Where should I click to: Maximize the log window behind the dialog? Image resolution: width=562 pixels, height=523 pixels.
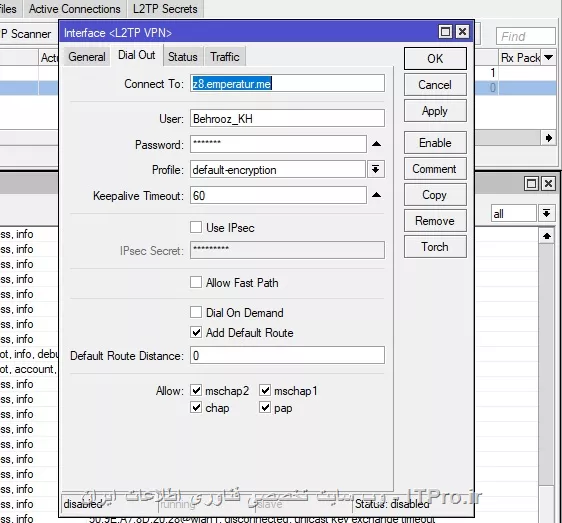pos(531,184)
